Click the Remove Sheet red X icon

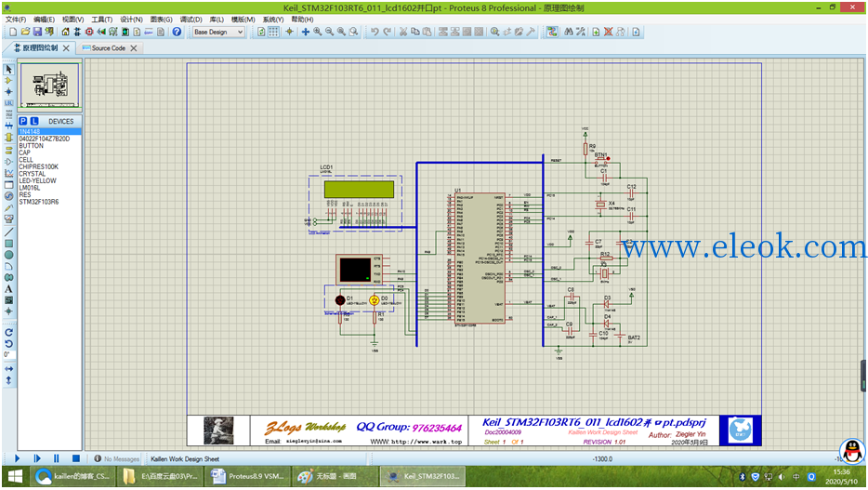coord(608,32)
